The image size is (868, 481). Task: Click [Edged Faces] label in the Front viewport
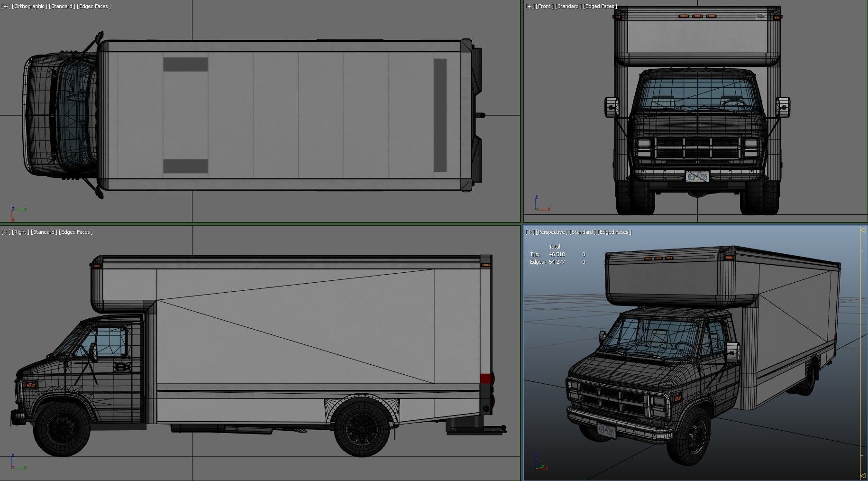coord(600,6)
